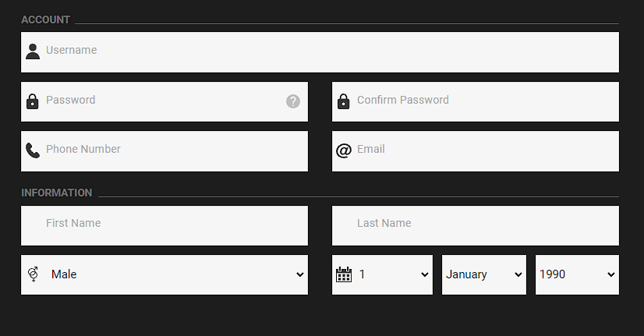Click the password help question mark icon

293,101
